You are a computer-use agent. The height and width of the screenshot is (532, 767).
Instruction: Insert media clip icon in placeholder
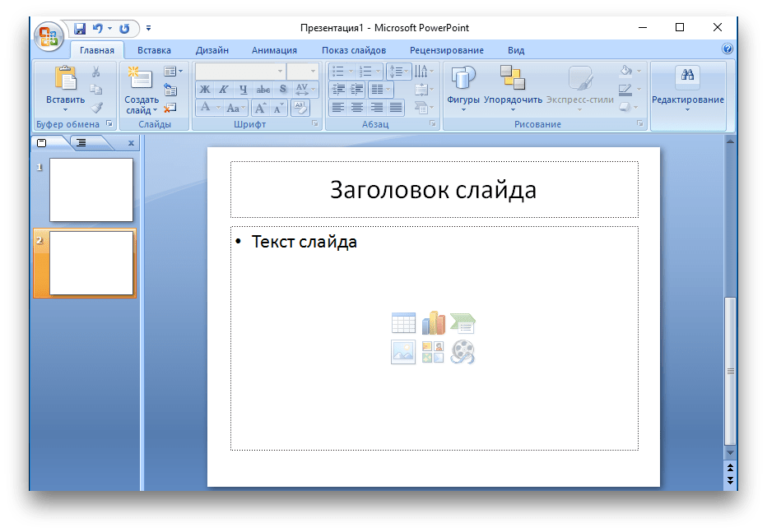463,352
